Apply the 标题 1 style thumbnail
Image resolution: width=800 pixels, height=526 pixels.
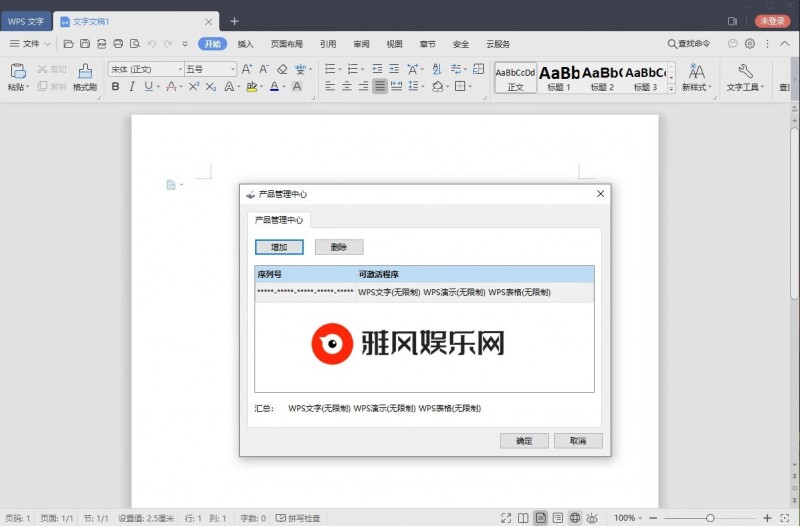(558, 78)
